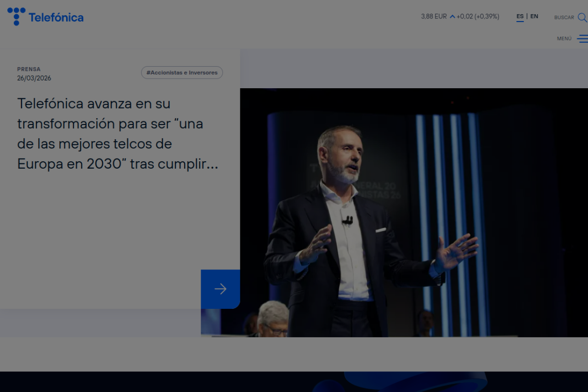
Task: Click the Telefónica dots logo icon
Action: coord(16,17)
